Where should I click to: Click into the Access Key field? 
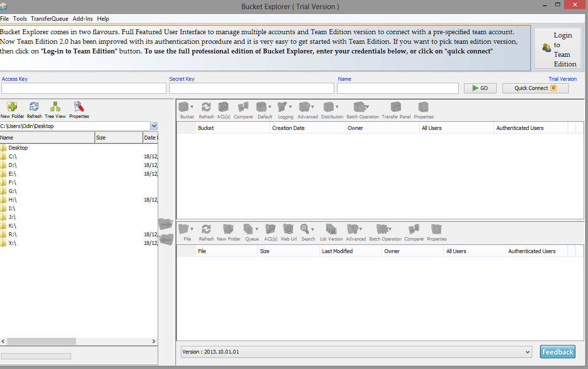pyautogui.click(x=84, y=89)
